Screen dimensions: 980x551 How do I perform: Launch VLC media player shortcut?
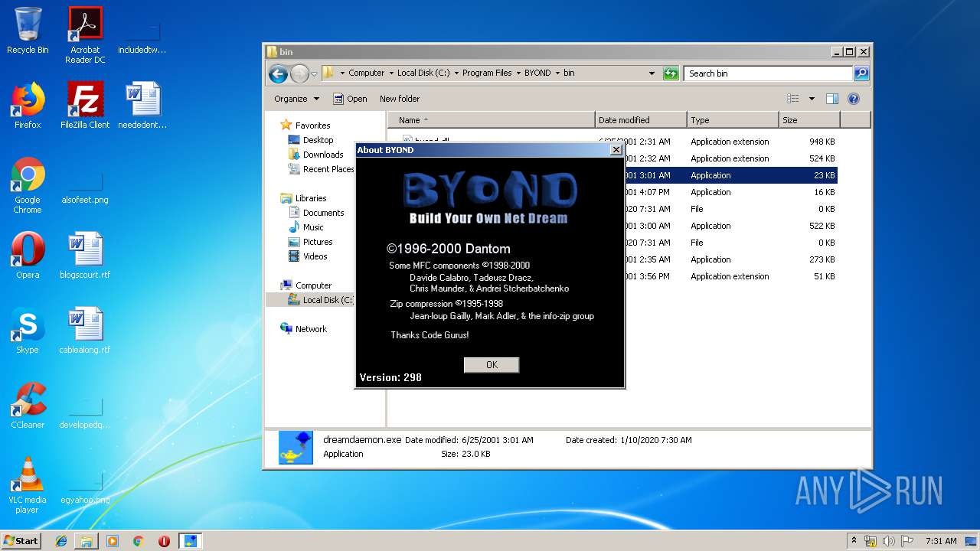[28, 484]
